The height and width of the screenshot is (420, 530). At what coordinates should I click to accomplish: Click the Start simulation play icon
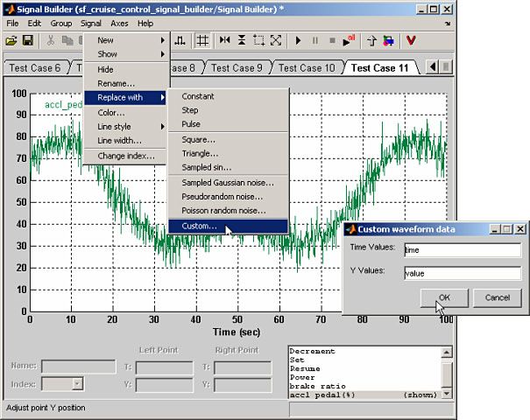298,41
